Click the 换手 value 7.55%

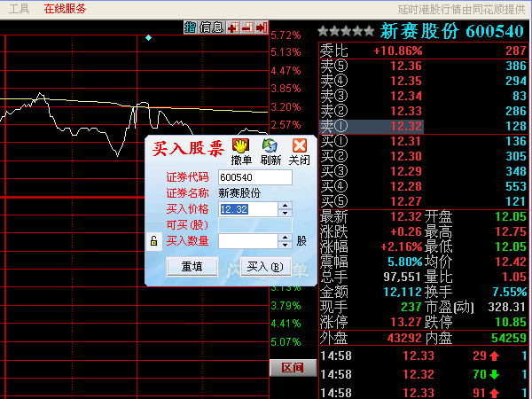point(510,292)
